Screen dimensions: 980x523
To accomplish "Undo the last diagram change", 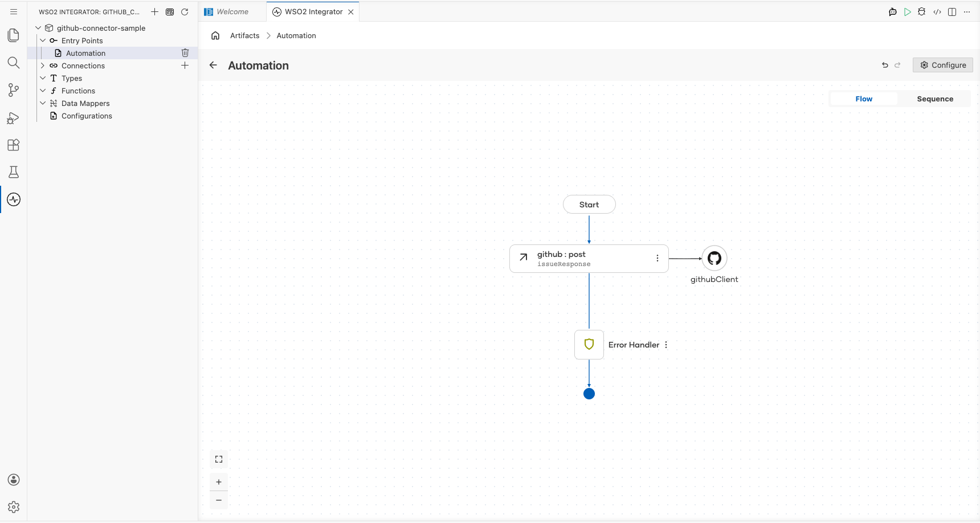I will (x=885, y=65).
